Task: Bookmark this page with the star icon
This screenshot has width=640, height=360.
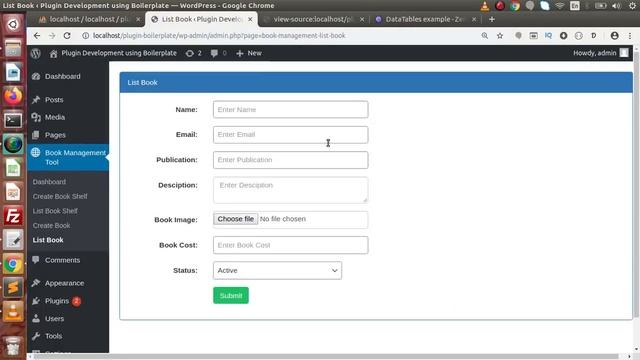Action: [500, 36]
